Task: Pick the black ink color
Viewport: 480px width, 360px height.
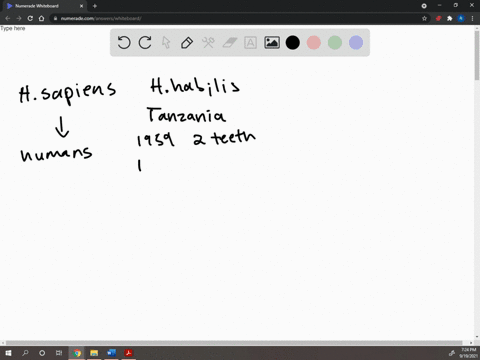Action: click(293, 43)
